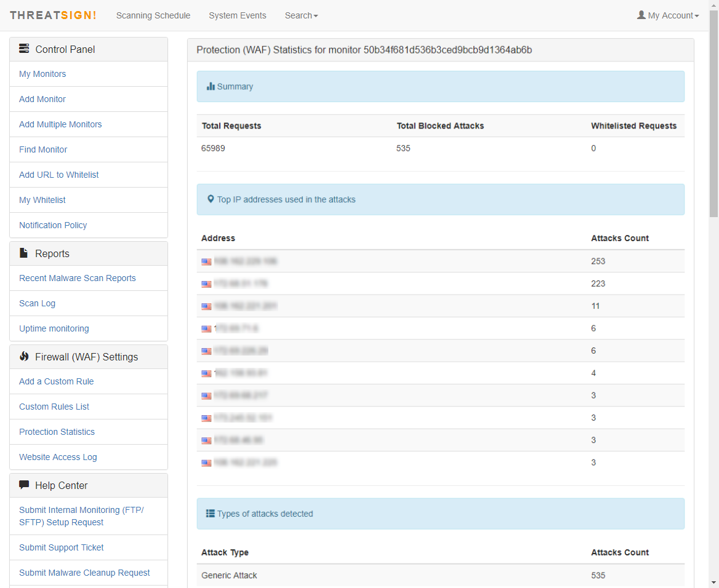Open Website Access Log
719x588 pixels.
tap(58, 457)
